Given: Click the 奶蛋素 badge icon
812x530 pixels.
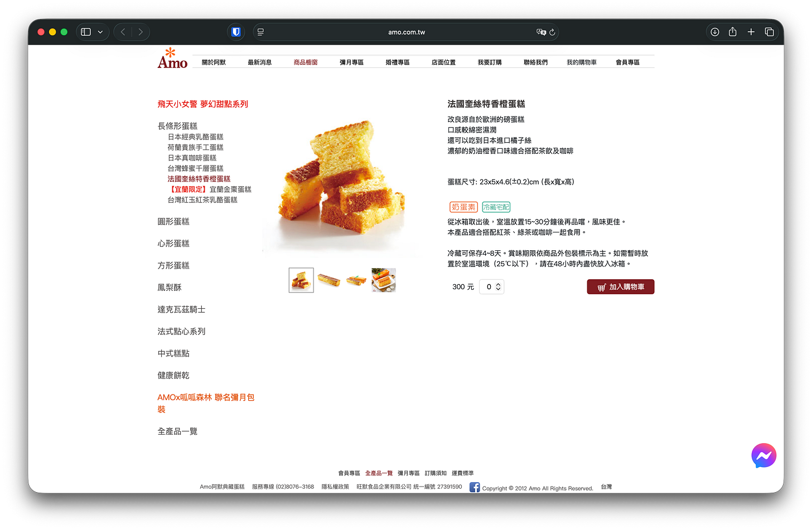Looking at the screenshot, I should [x=463, y=207].
